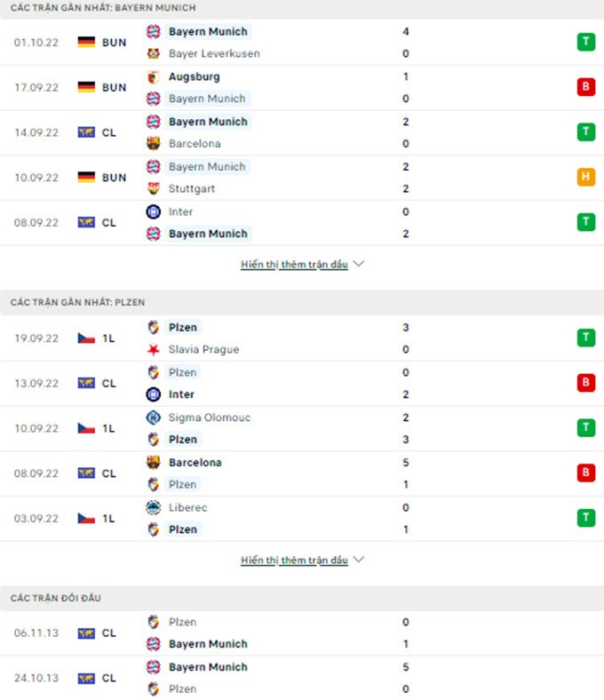Screen dimensions: 604x700
Task: Click the Liberec club crest icon
Action: point(153,507)
